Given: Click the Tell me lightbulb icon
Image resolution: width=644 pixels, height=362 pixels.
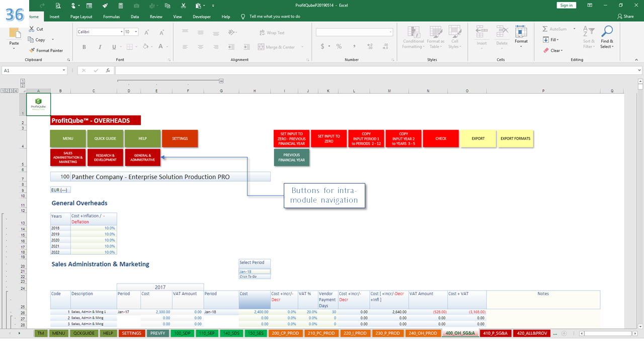Looking at the screenshot, I should click(x=243, y=17).
